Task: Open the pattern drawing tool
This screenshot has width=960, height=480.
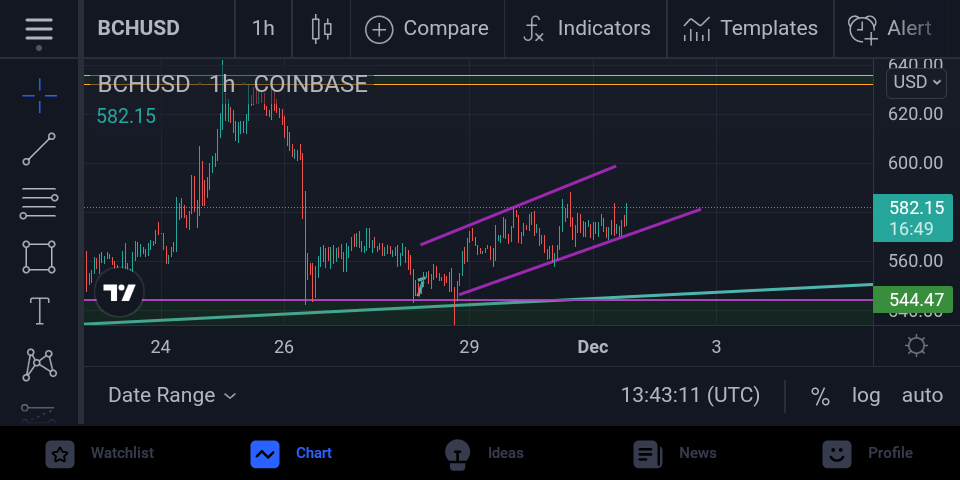Action: (39, 365)
